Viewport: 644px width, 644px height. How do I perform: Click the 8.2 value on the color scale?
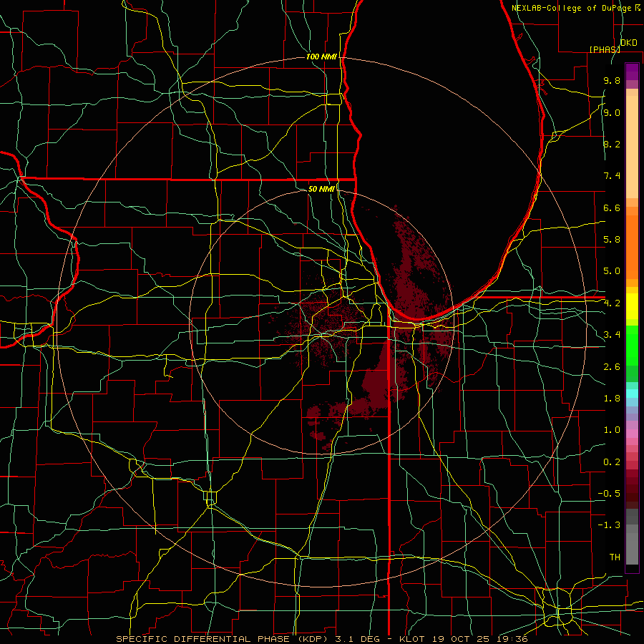612,144
